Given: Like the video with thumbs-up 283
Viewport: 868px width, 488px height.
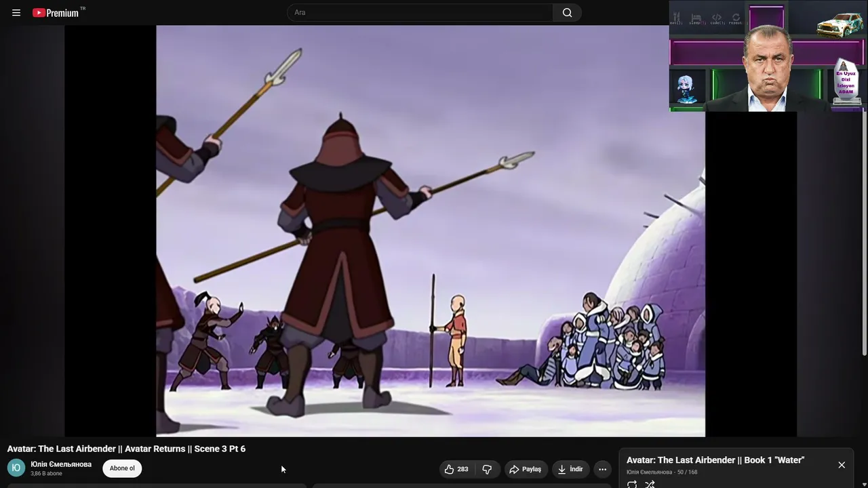Looking at the screenshot, I should coord(456,469).
